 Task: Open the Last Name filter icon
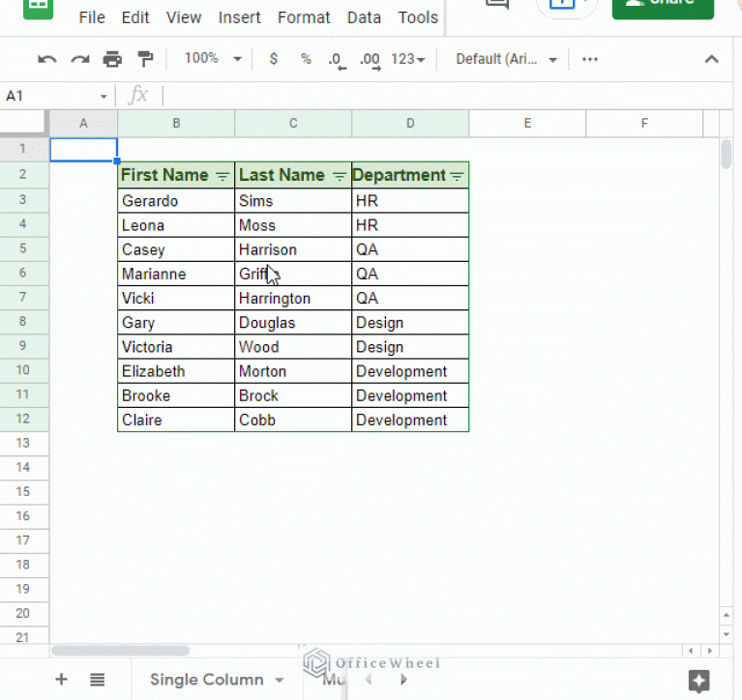click(x=340, y=176)
